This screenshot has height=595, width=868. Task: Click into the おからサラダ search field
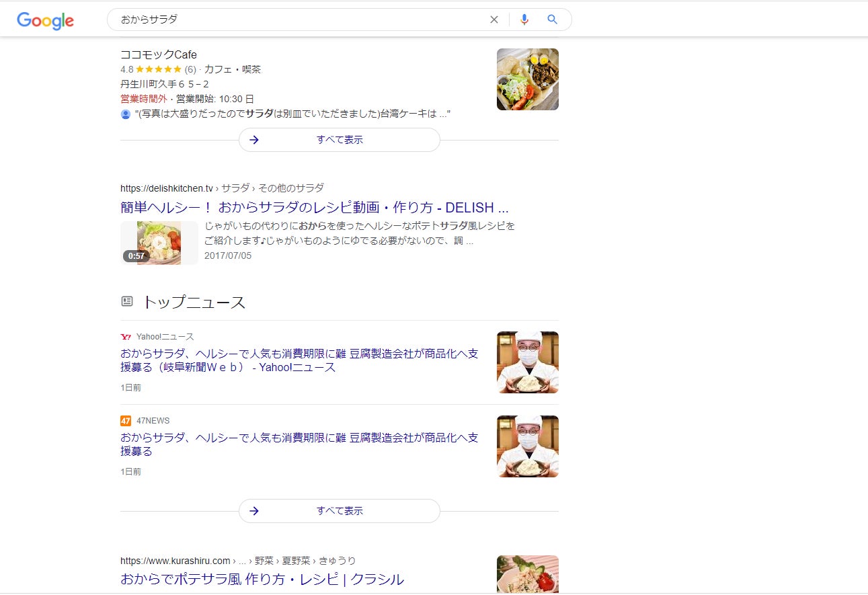299,19
